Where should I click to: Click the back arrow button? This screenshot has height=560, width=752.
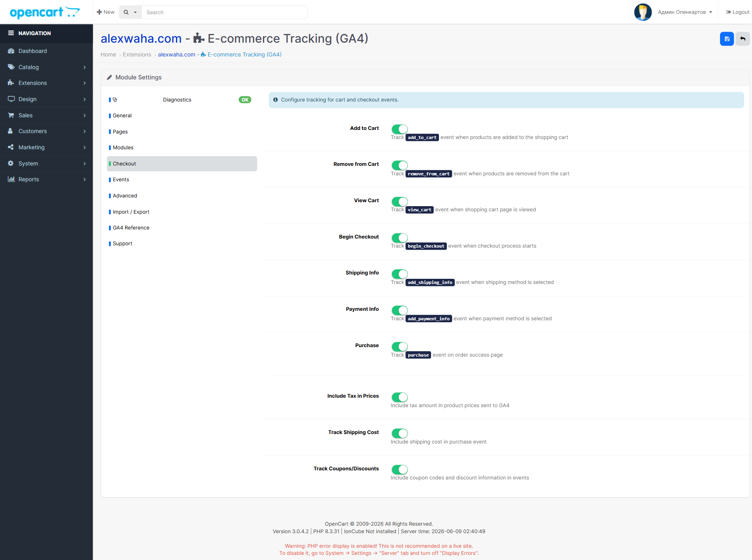pyautogui.click(x=743, y=39)
